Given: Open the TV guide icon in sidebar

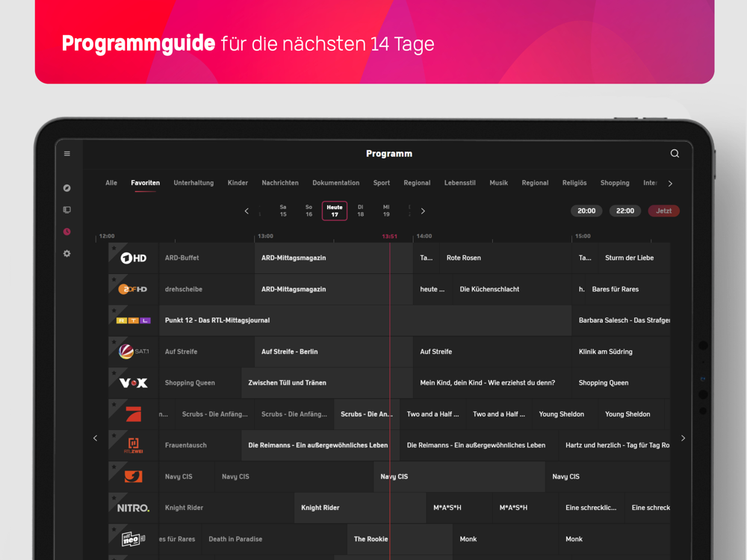Looking at the screenshot, I should (67, 210).
